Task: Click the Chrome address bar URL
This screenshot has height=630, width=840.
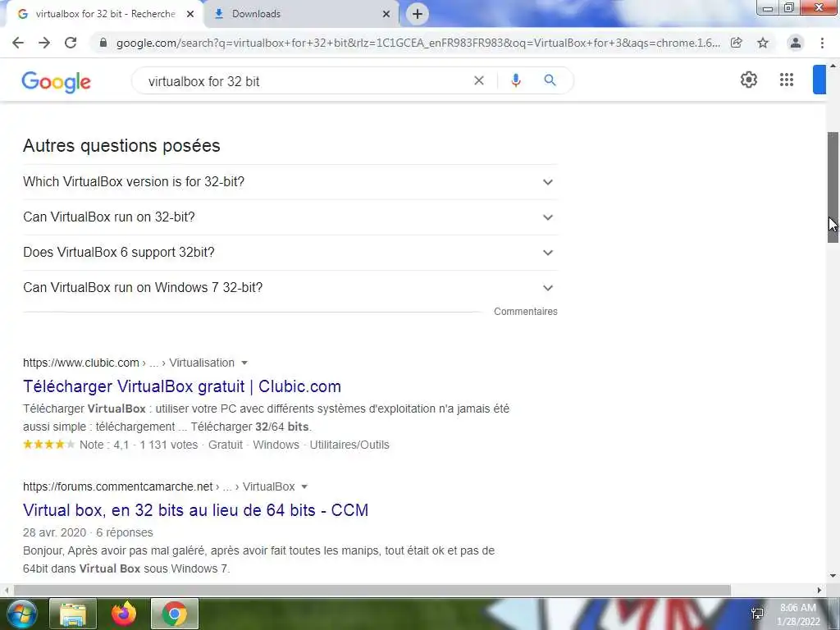Action: [418, 43]
